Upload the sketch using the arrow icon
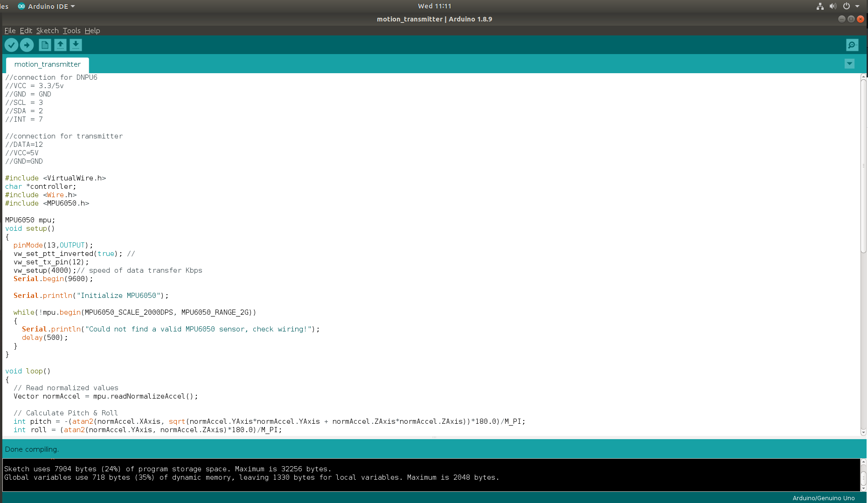The height and width of the screenshot is (503, 868). pyautogui.click(x=27, y=45)
